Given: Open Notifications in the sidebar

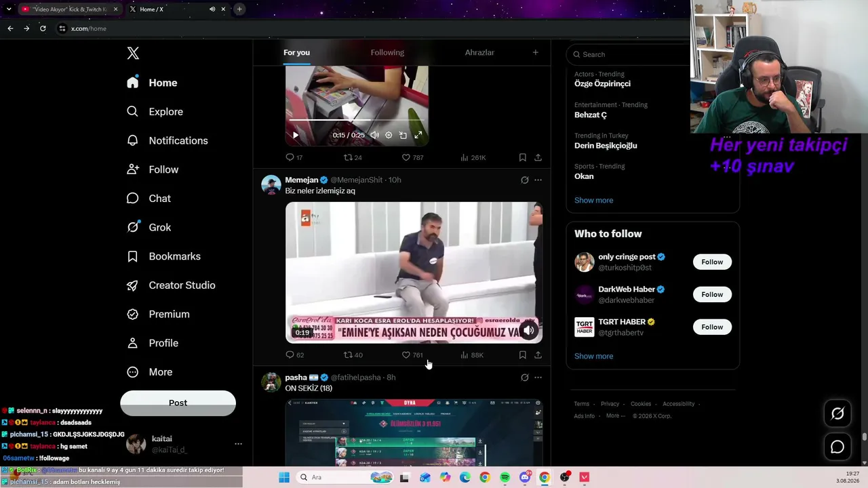Looking at the screenshot, I should pyautogui.click(x=167, y=140).
